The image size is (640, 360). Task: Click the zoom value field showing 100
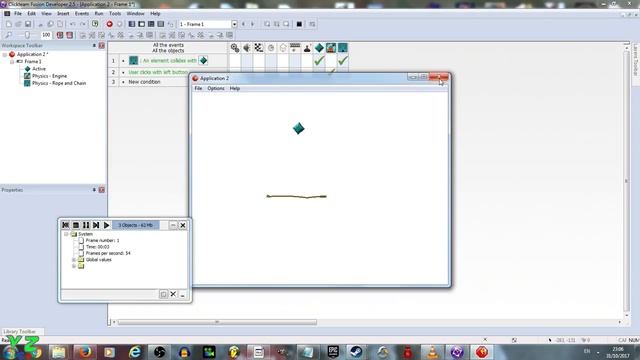point(46,36)
